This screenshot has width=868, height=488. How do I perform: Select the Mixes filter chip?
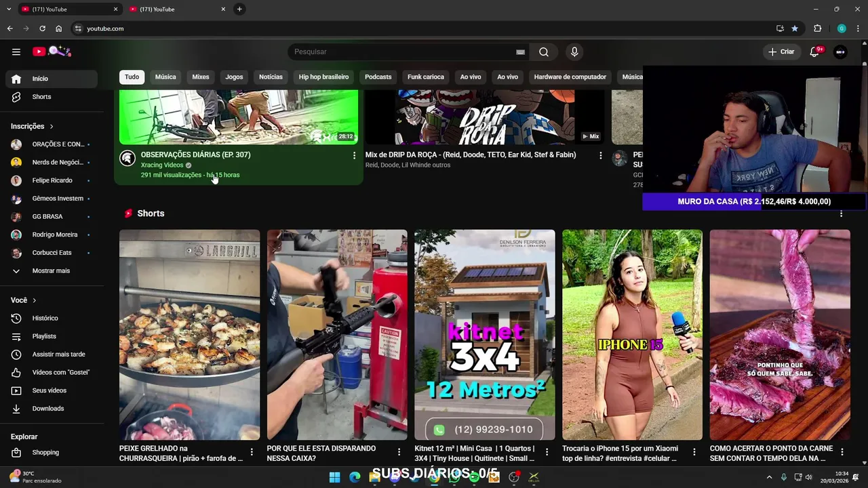201,77
